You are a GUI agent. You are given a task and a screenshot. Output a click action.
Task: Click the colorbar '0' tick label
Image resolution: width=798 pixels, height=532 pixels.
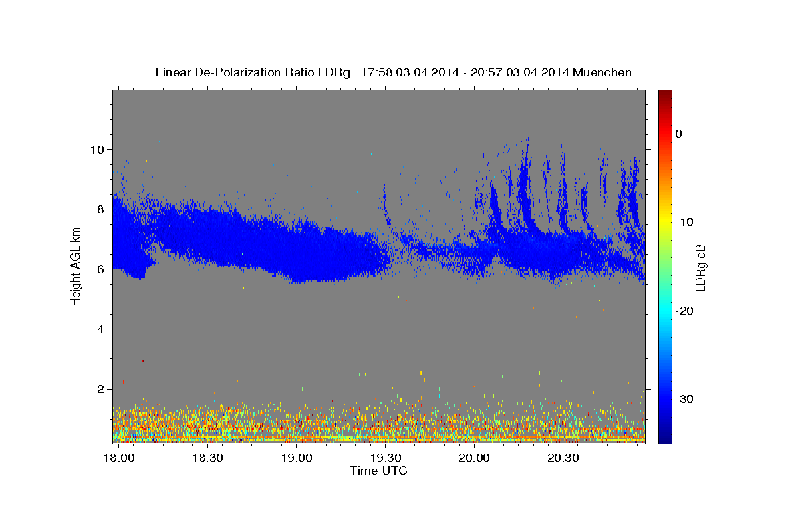(x=678, y=134)
